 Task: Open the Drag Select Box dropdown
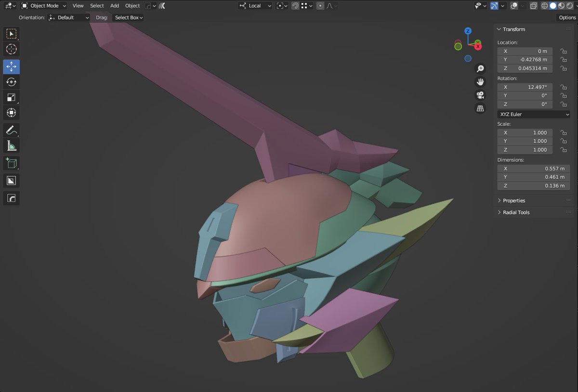click(x=128, y=17)
